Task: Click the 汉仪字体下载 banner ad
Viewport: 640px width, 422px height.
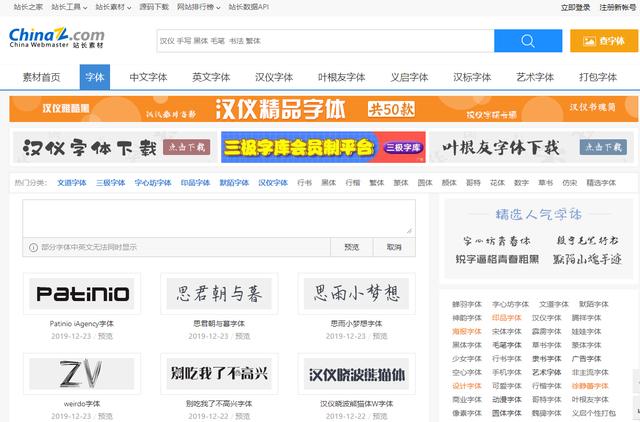Action: coord(113,147)
